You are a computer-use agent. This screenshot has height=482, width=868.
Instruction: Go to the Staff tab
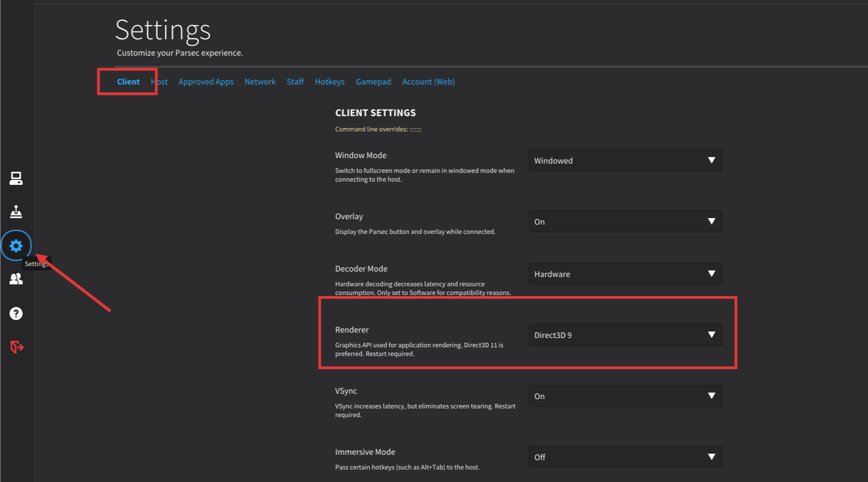(295, 82)
